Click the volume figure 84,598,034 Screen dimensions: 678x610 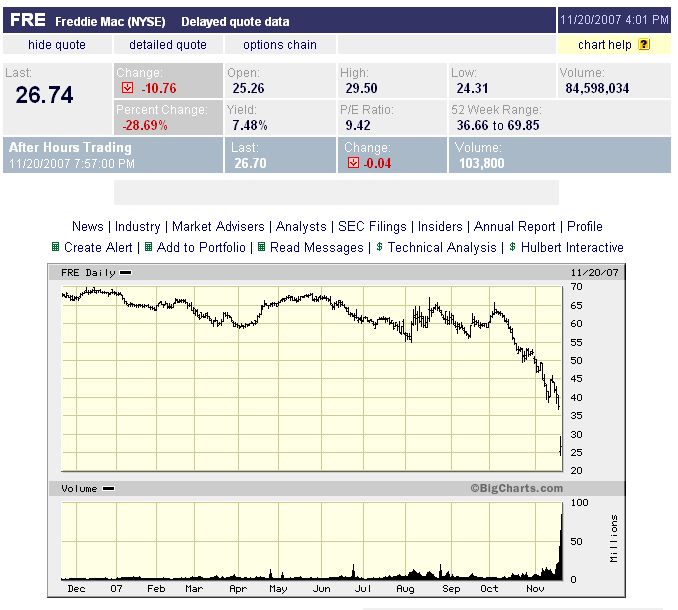(597, 88)
